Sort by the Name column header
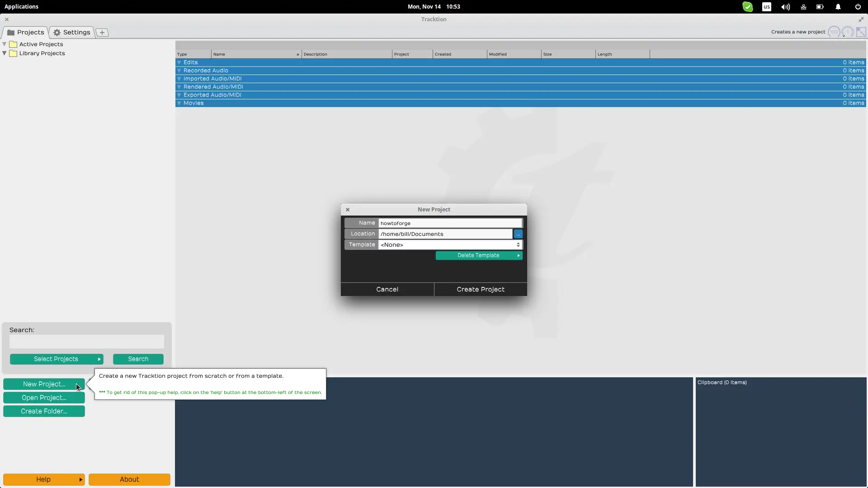 click(x=256, y=54)
